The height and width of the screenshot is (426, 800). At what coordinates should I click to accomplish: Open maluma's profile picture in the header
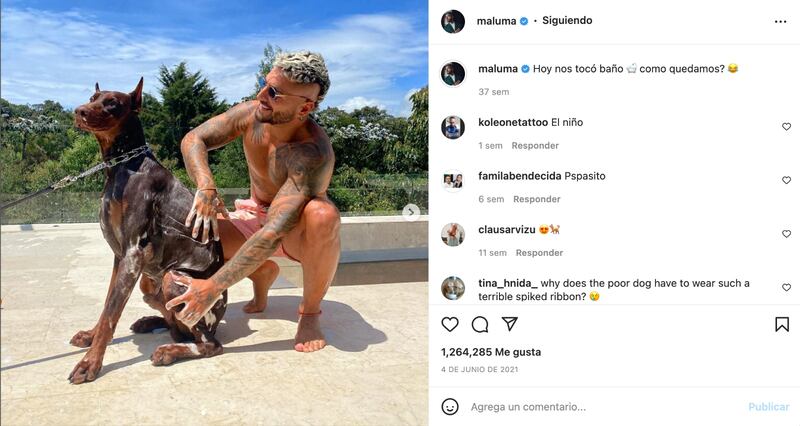[453, 21]
